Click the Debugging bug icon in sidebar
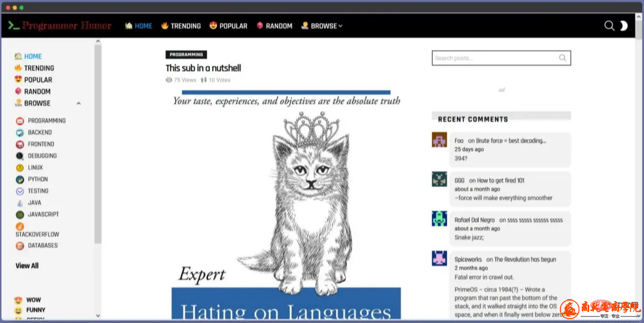 point(20,156)
